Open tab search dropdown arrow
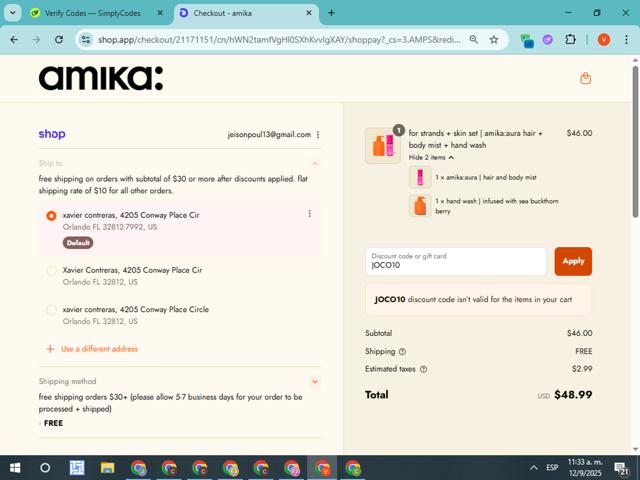The height and width of the screenshot is (480, 640). (x=13, y=13)
